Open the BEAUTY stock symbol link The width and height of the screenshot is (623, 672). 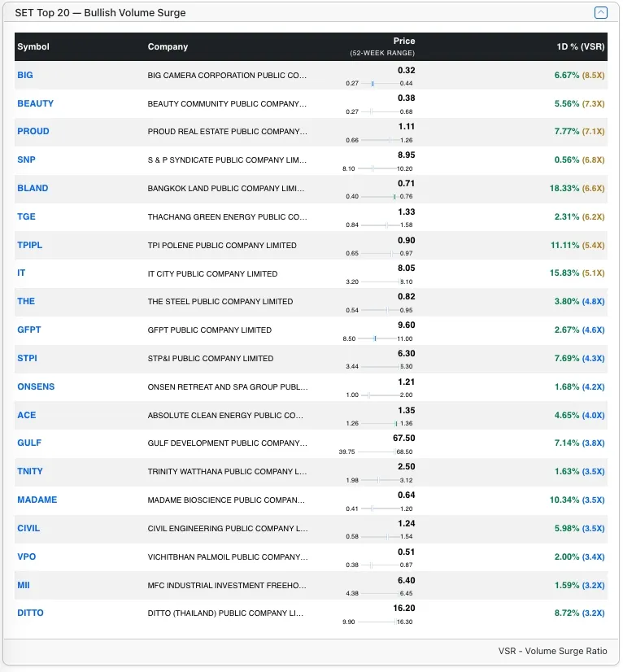(35, 103)
